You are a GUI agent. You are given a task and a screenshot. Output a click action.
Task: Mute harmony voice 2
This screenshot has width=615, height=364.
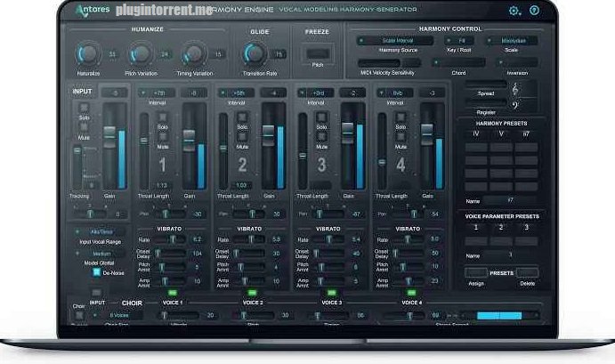[242, 136]
